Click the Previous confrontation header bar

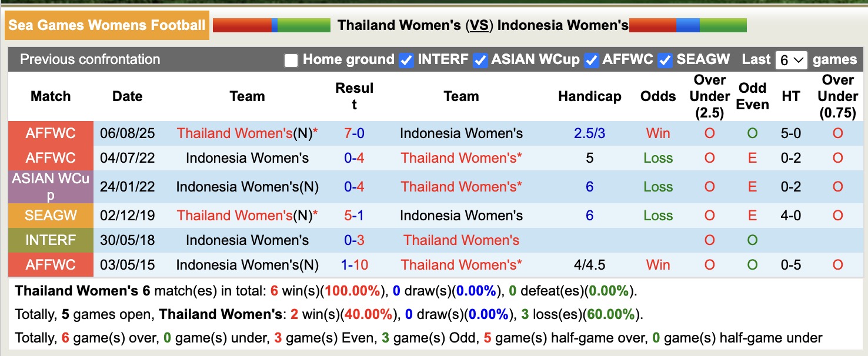pyautogui.click(x=89, y=59)
